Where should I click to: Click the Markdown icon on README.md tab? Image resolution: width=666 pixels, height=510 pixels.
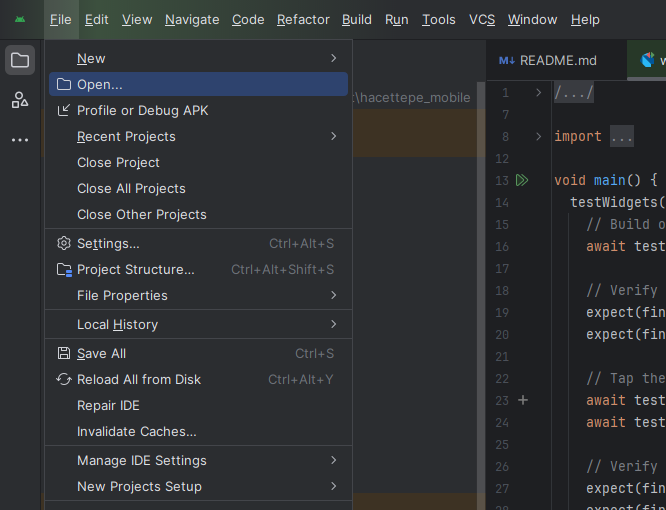click(x=507, y=61)
